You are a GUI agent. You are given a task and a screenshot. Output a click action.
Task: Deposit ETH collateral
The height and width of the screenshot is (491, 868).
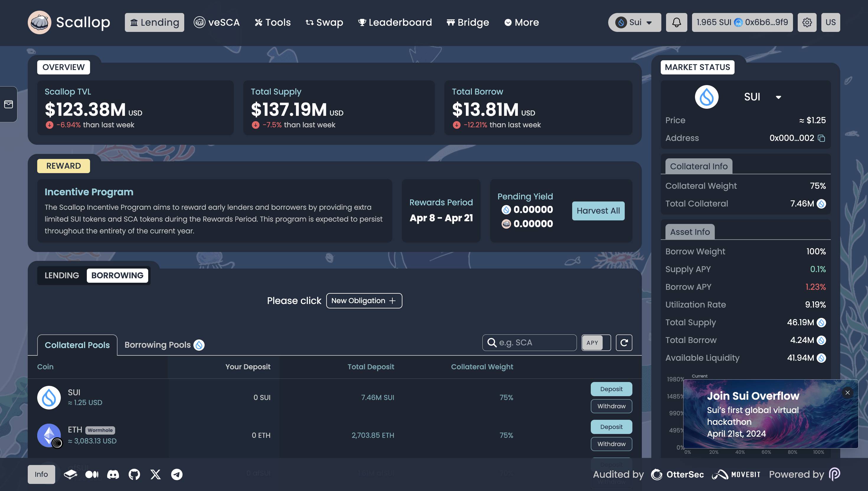611,427
